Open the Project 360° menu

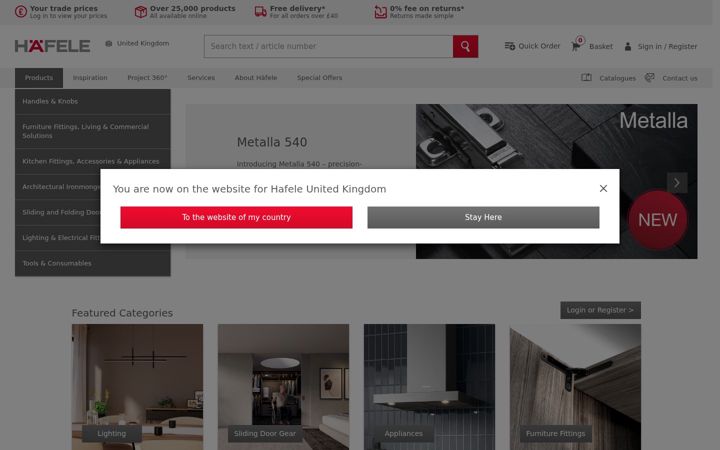coord(147,78)
